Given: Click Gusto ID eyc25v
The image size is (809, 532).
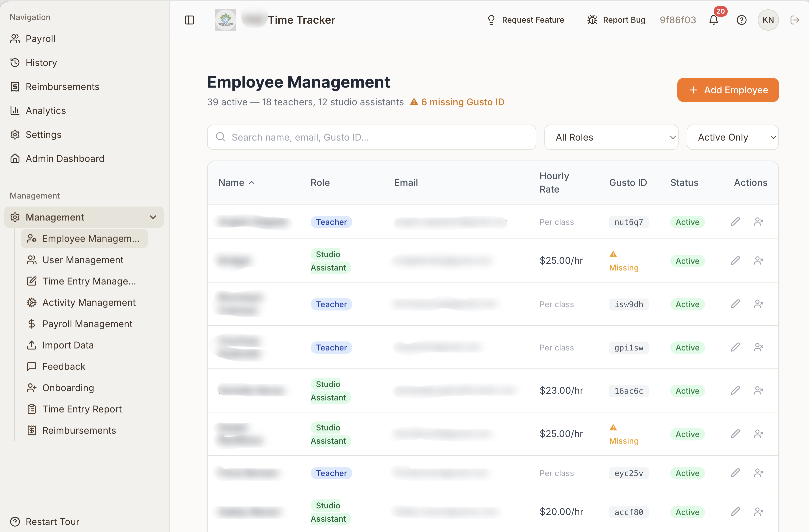Looking at the screenshot, I should 629,473.
